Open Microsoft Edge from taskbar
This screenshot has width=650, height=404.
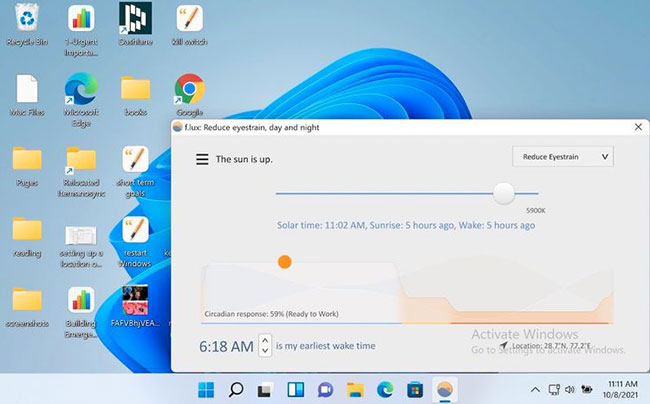pos(385,389)
